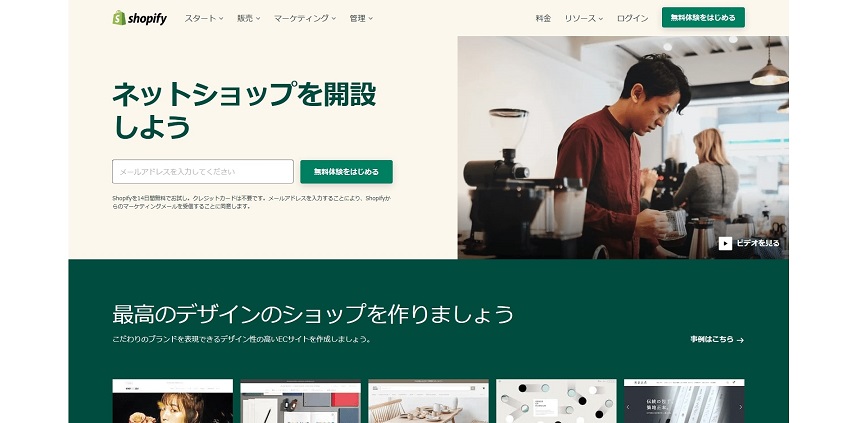857x423 pixels.
Task: Click the Shopify bag logo icon
Action: click(119, 17)
